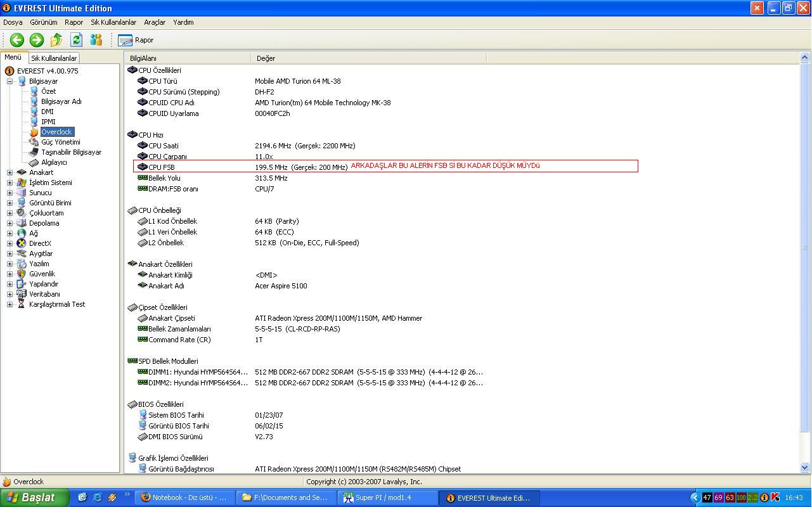Screen dimensions: 812x507
Task: Select Özet in the tree
Action: tap(48, 91)
